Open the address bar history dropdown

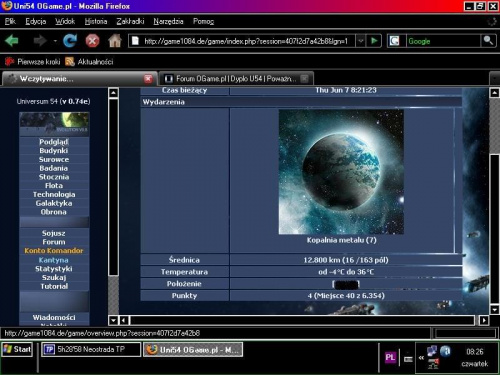360,41
